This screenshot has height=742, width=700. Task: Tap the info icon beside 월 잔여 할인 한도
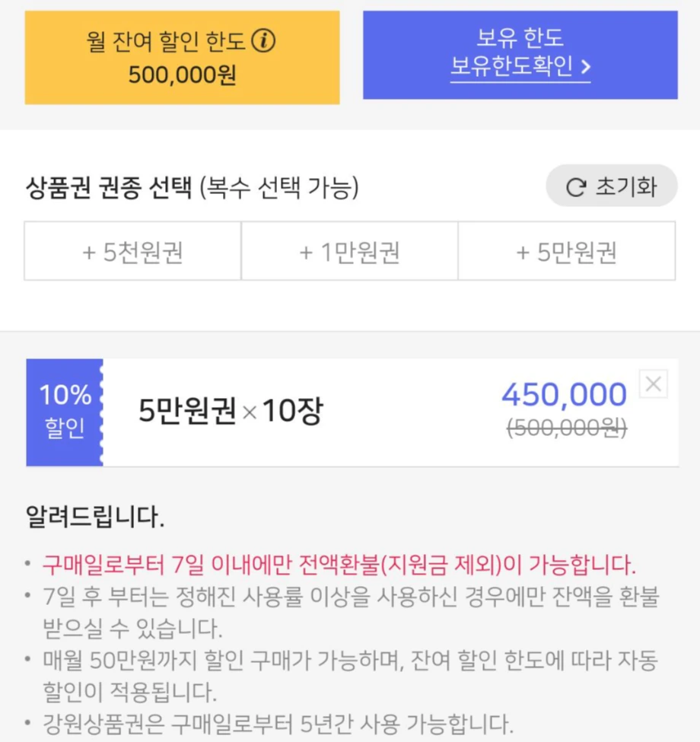point(263,40)
